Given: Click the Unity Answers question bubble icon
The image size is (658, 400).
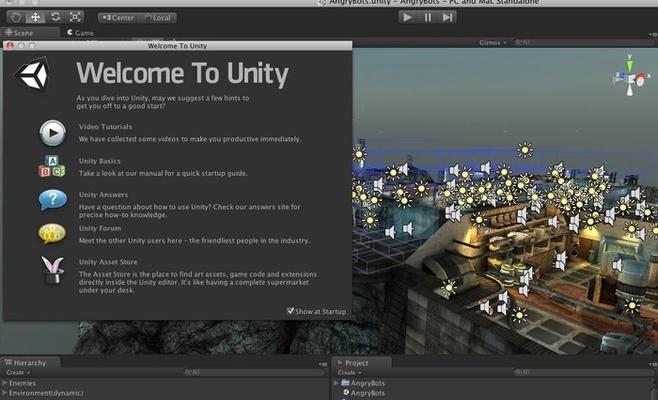Looking at the screenshot, I should tap(52, 199).
